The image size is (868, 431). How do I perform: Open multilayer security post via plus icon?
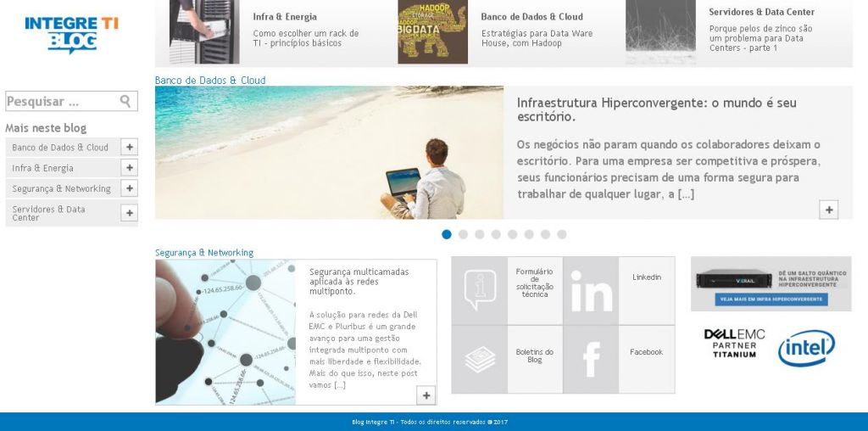click(426, 395)
